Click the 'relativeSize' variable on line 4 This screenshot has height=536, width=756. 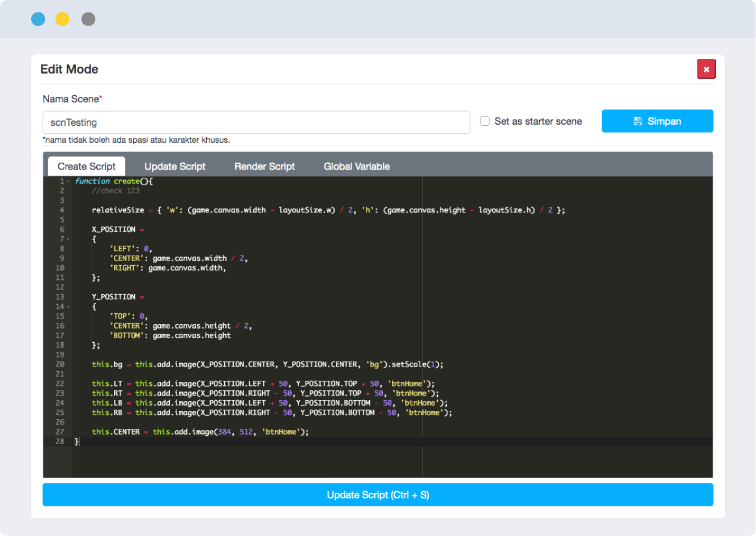pos(118,210)
